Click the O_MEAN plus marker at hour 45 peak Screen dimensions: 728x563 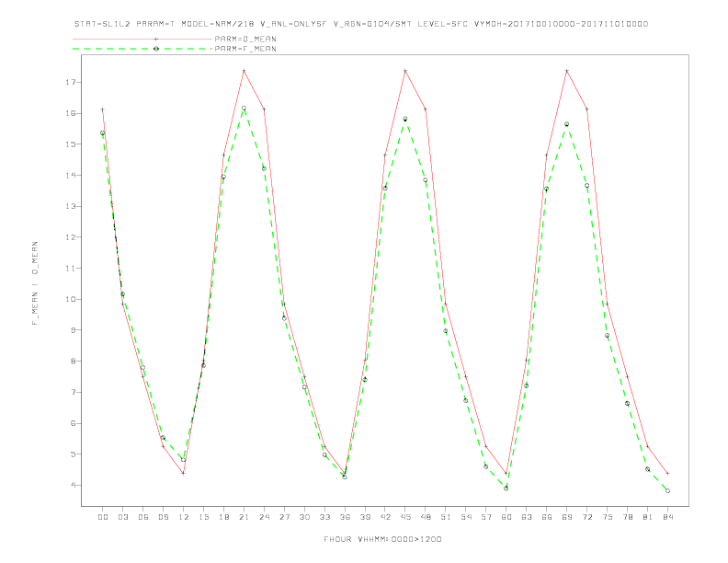[x=405, y=71]
